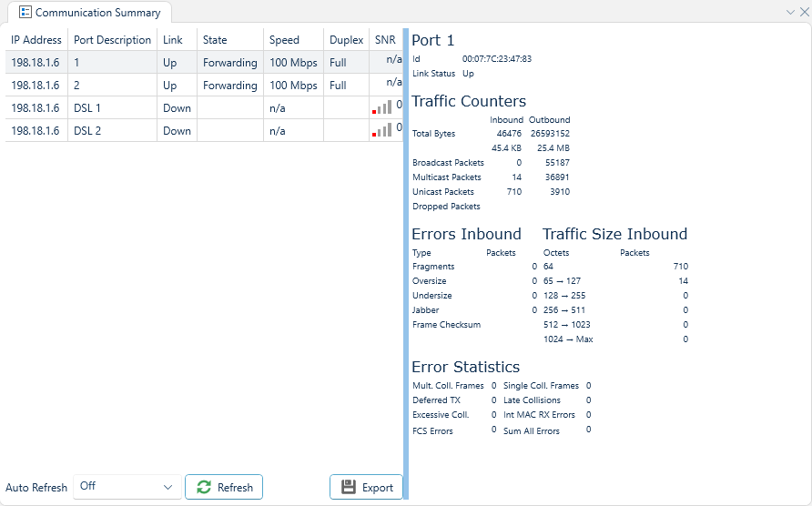Open the Auto Refresh dropdown

tap(127, 487)
